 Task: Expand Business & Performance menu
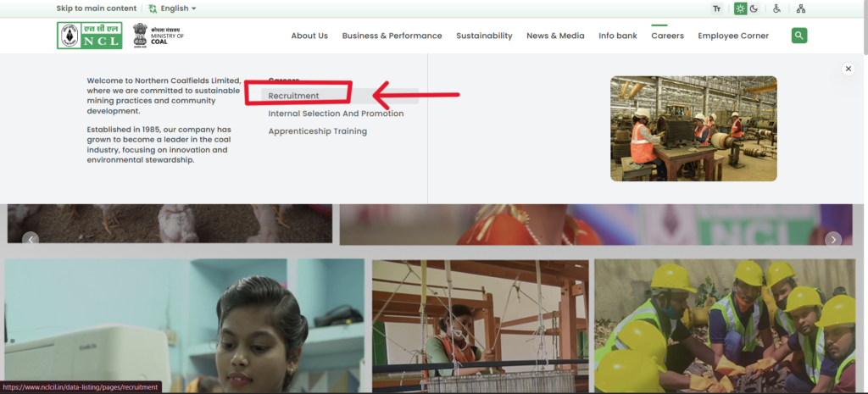pos(392,36)
